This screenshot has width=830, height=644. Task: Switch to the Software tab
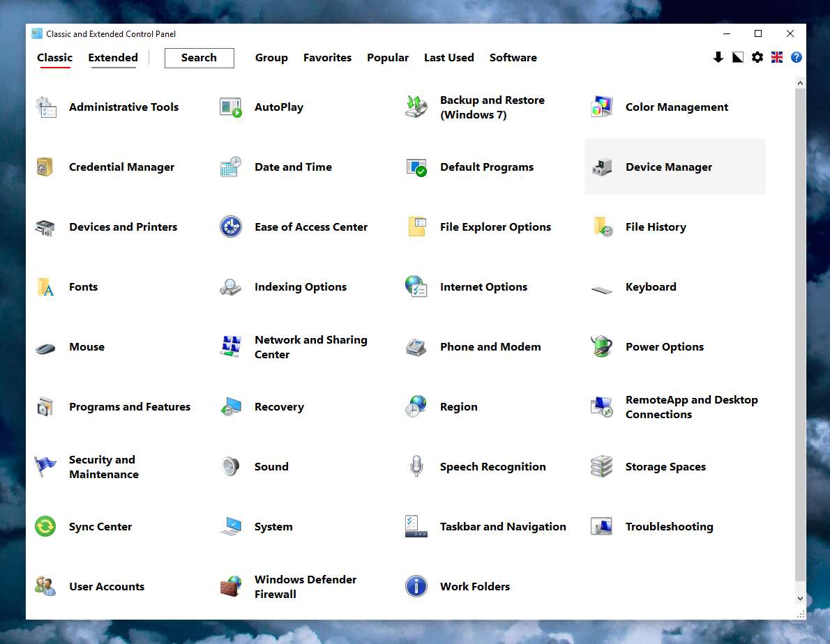click(513, 58)
